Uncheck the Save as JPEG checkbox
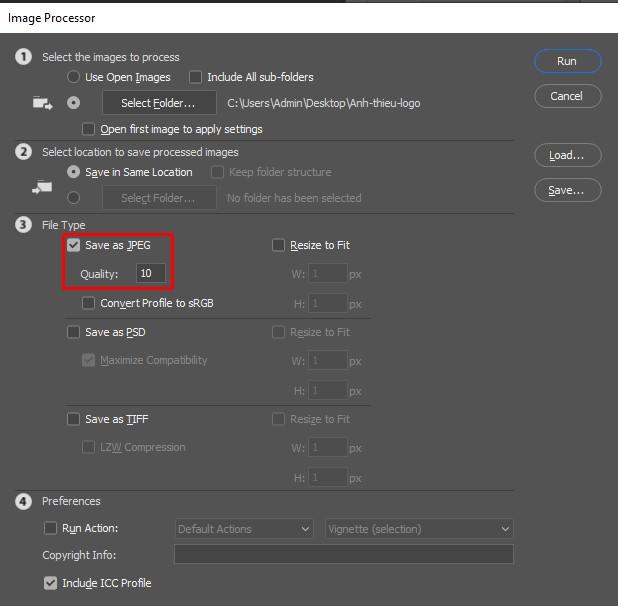Viewport: 618px width, 606px height. click(x=73, y=245)
